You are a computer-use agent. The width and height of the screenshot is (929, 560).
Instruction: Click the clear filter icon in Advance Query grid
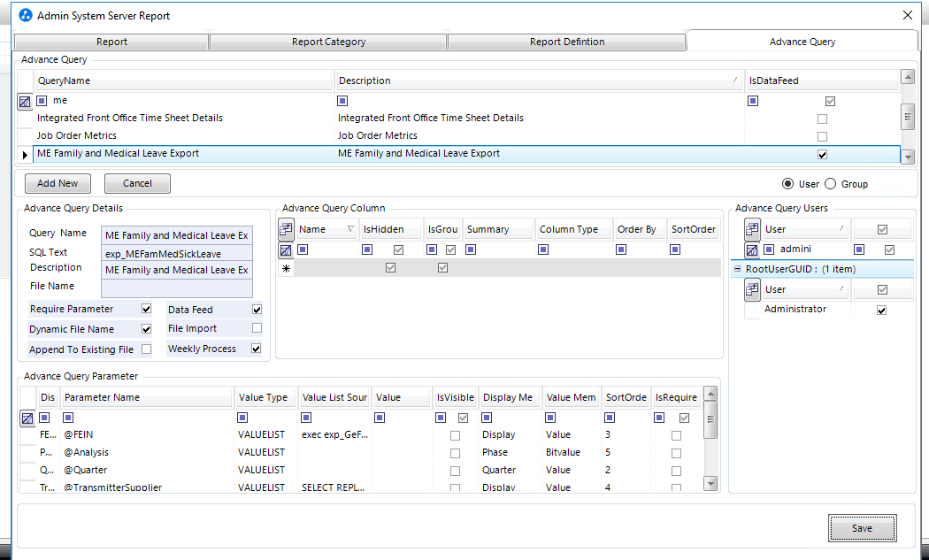click(x=25, y=101)
